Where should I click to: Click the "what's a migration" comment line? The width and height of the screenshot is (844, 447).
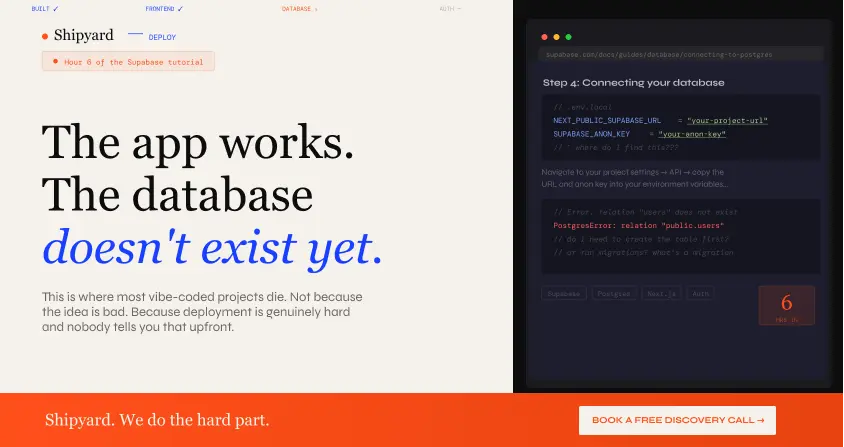coord(643,253)
